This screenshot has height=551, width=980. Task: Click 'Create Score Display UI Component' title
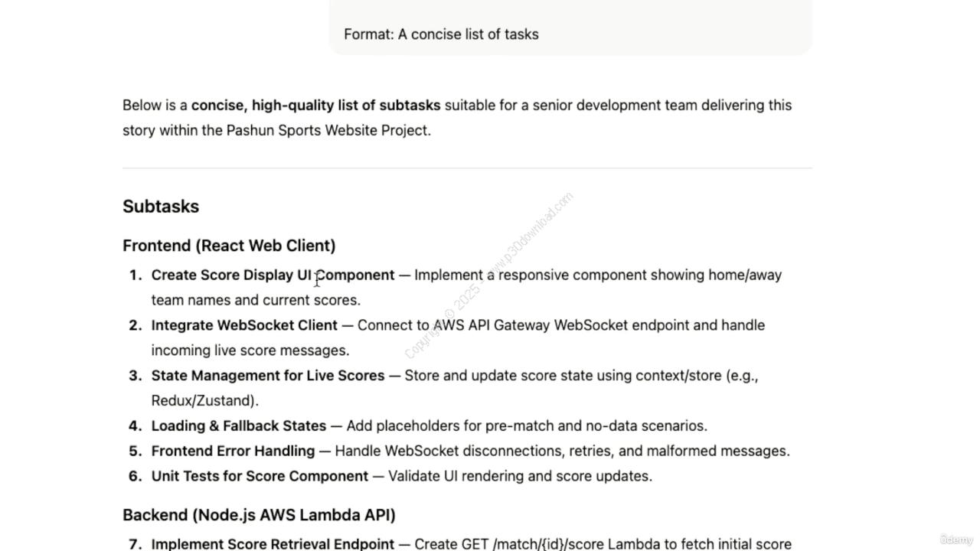click(x=273, y=275)
